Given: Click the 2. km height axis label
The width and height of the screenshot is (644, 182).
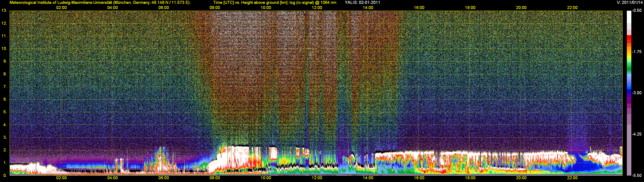Looking at the screenshot, I should pyautogui.click(x=5, y=150).
